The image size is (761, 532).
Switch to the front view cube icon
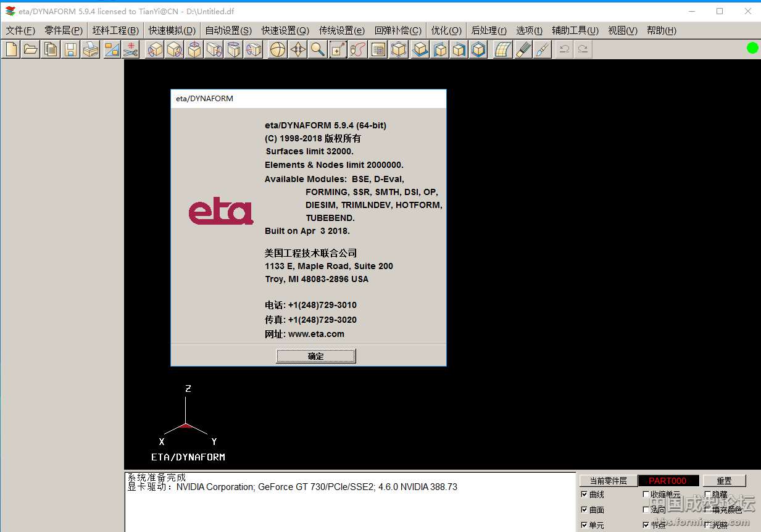pos(478,49)
